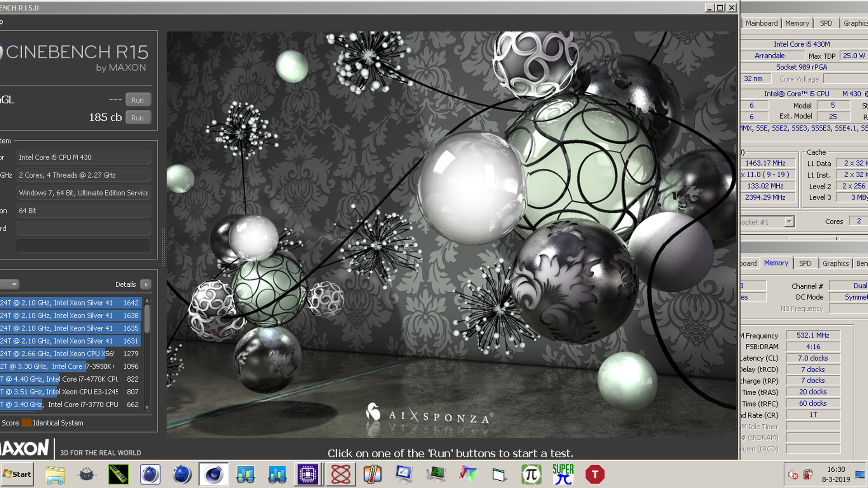This screenshot has height=488, width=868.
Task: Open the performance graph monitor taskbar icon
Action: pyautogui.click(x=436, y=475)
